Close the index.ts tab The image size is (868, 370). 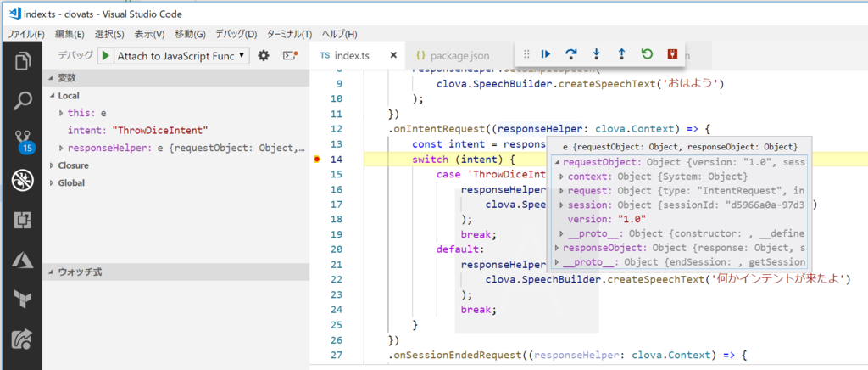tap(393, 55)
